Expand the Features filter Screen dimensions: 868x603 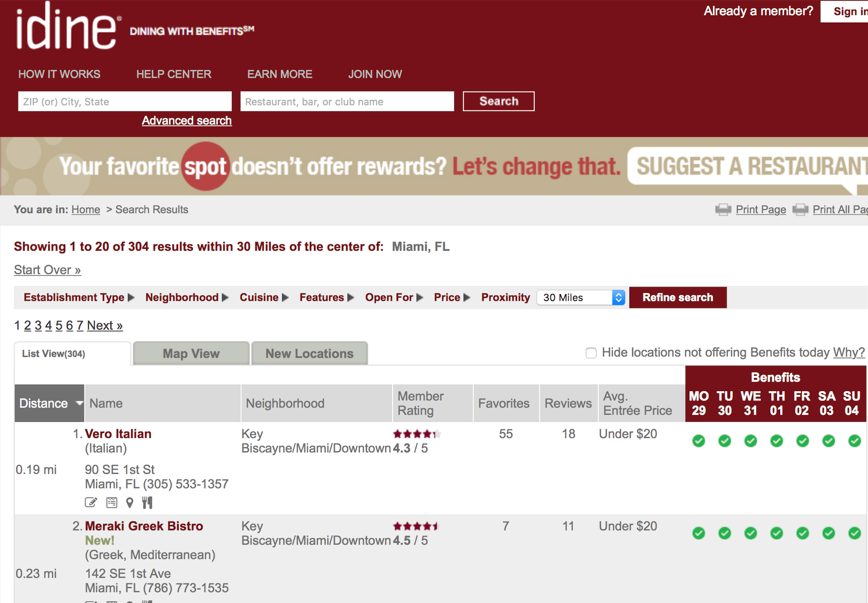(x=327, y=297)
